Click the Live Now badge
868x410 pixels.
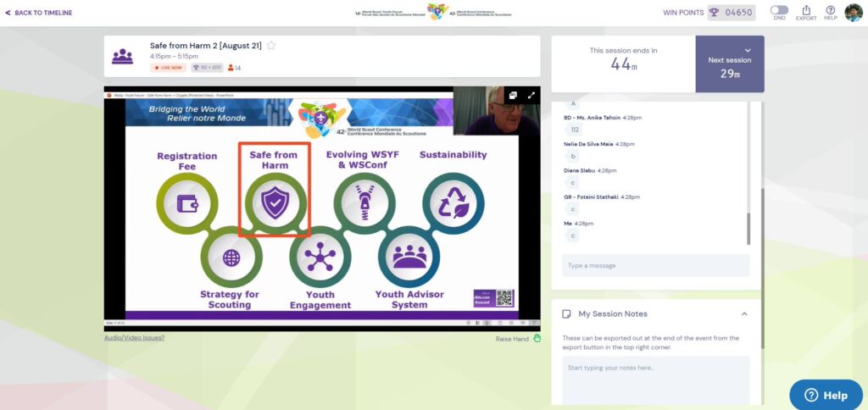tap(168, 68)
